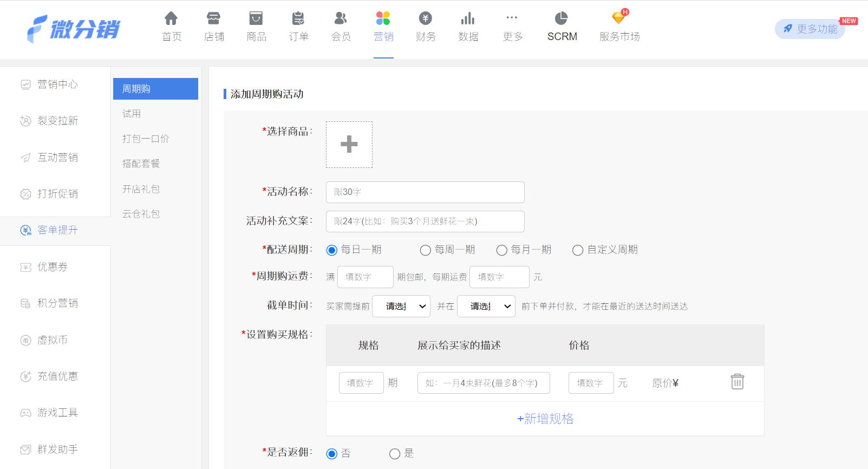This screenshot has height=469, width=868.
Task: Focus the 活动名称 input field
Action: point(425,192)
